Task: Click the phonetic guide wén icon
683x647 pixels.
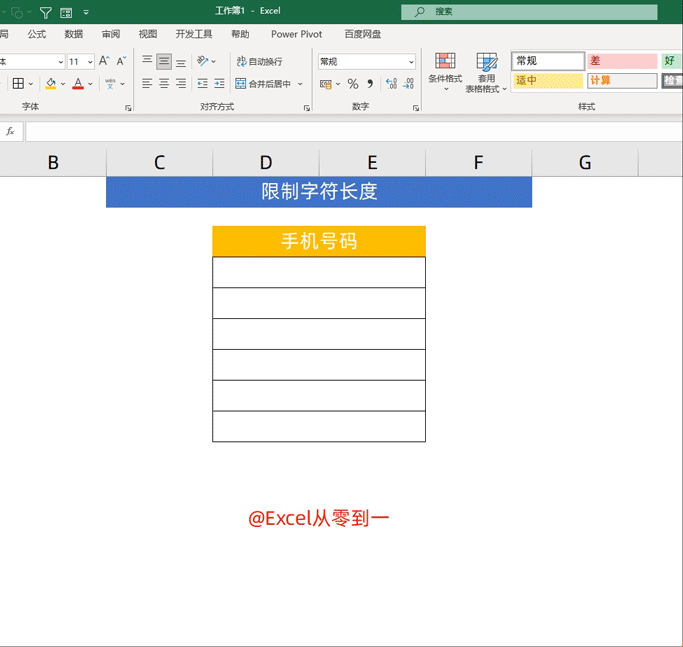Action: 110,83
